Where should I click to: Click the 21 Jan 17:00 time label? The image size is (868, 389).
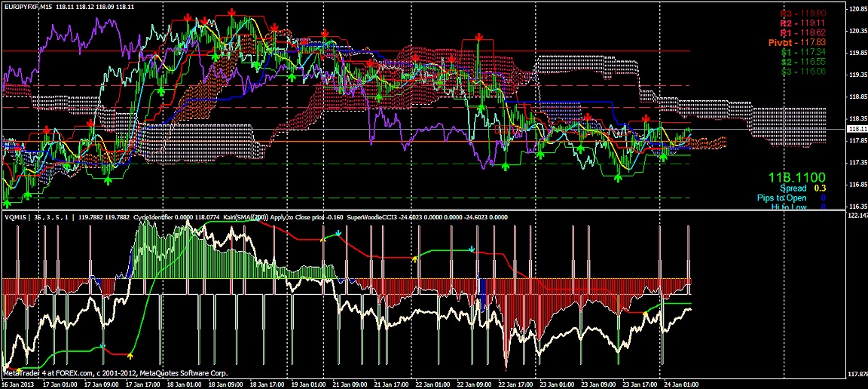pos(390,384)
